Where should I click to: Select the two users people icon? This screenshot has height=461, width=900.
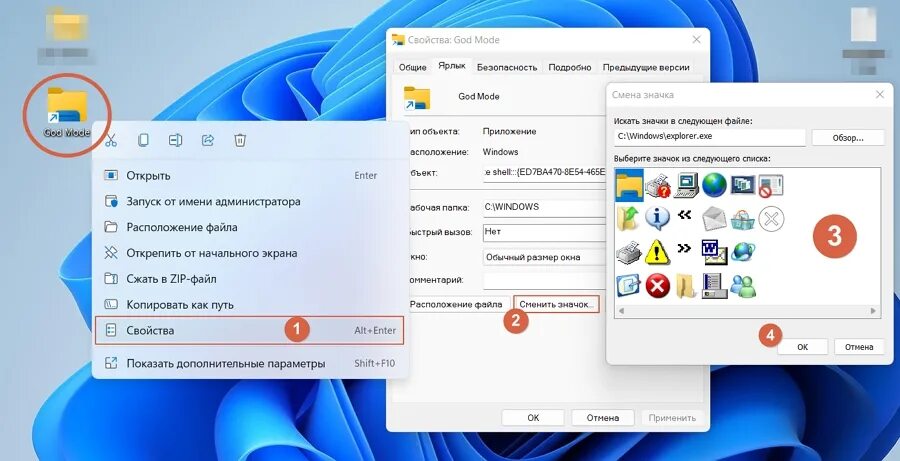(x=743, y=286)
